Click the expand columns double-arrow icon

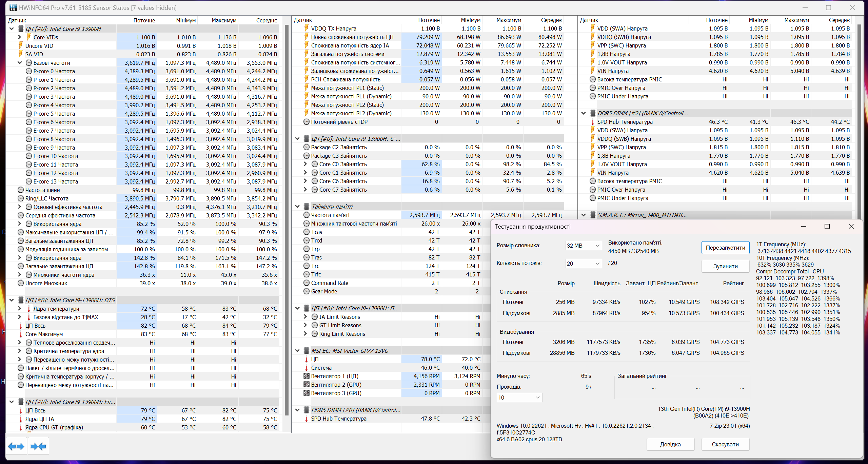click(x=16, y=446)
